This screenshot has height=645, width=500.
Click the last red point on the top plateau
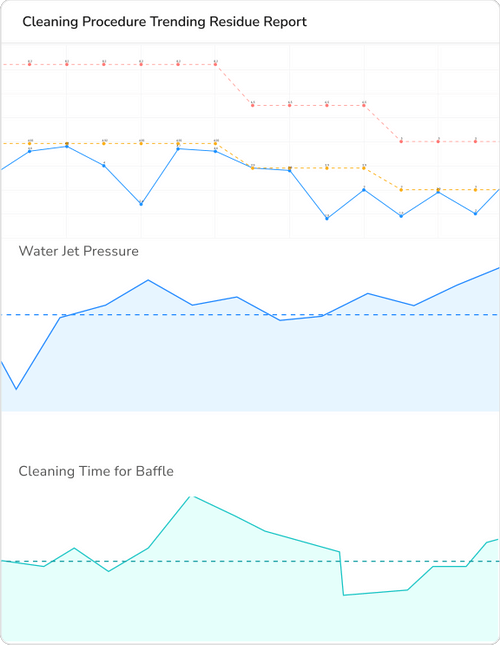point(215,65)
